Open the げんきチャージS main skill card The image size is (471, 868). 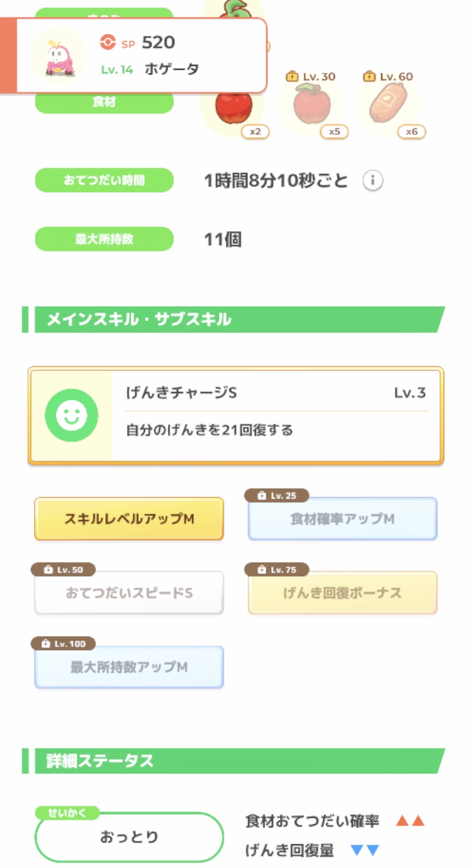click(x=276, y=416)
